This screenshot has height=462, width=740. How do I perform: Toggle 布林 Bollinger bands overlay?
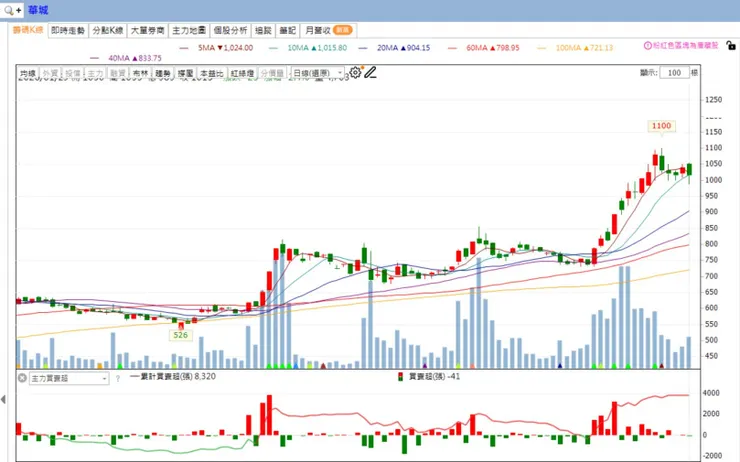pyautogui.click(x=140, y=73)
